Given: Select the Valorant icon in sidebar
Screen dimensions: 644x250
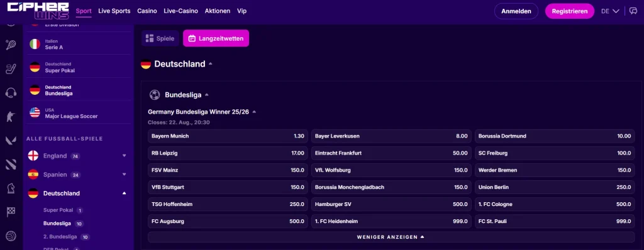Looking at the screenshot, I should click(x=11, y=141).
